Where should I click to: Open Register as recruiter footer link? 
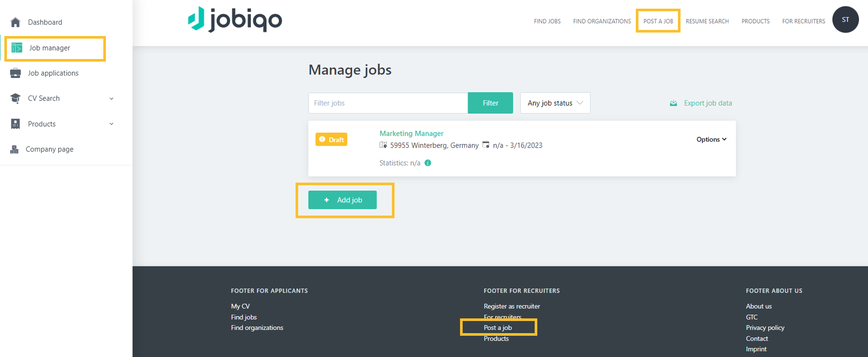(x=512, y=306)
